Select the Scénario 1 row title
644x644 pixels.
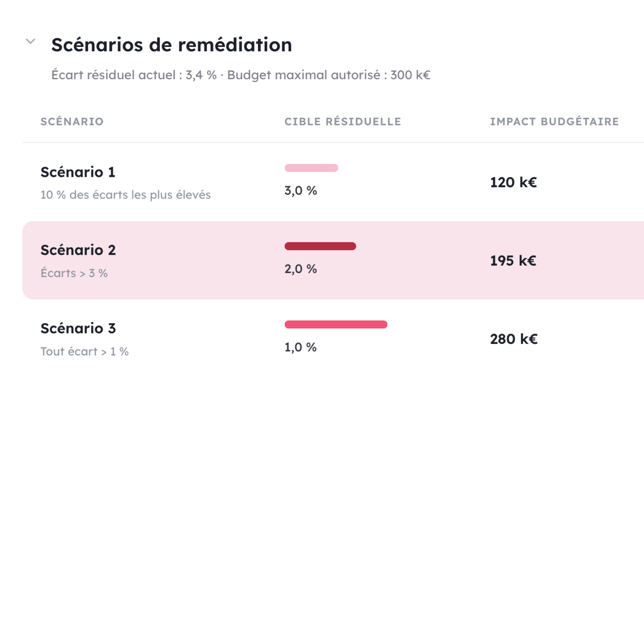point(78,172)
